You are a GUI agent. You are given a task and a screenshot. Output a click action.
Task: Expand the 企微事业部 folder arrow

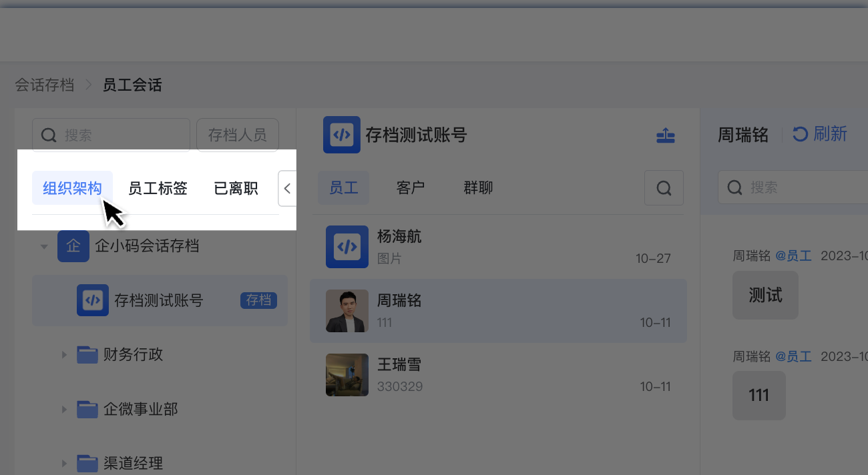coord(65,410)
